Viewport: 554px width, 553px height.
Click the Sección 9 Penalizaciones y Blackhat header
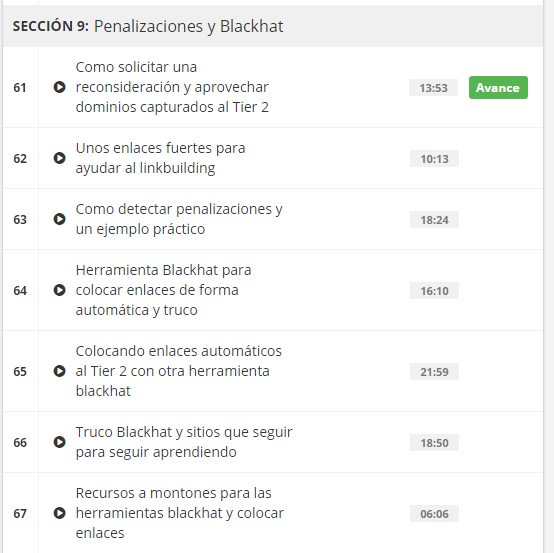(x=273, y=26)
